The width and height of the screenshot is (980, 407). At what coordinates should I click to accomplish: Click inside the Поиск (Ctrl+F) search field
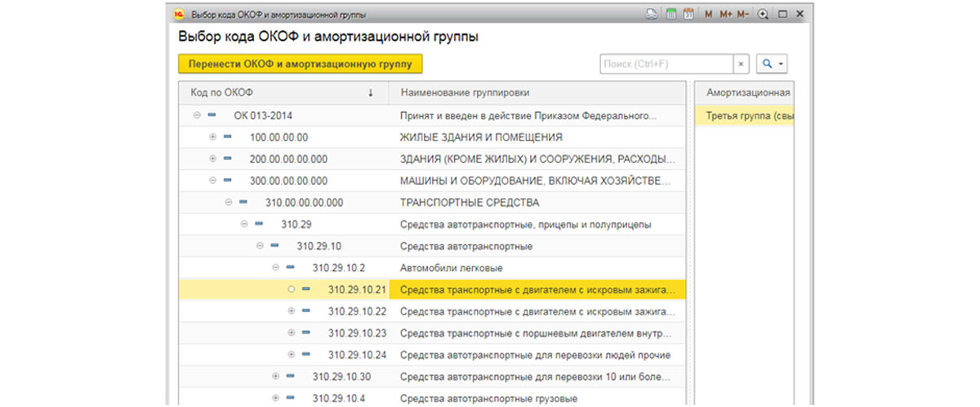coord(666,64)
